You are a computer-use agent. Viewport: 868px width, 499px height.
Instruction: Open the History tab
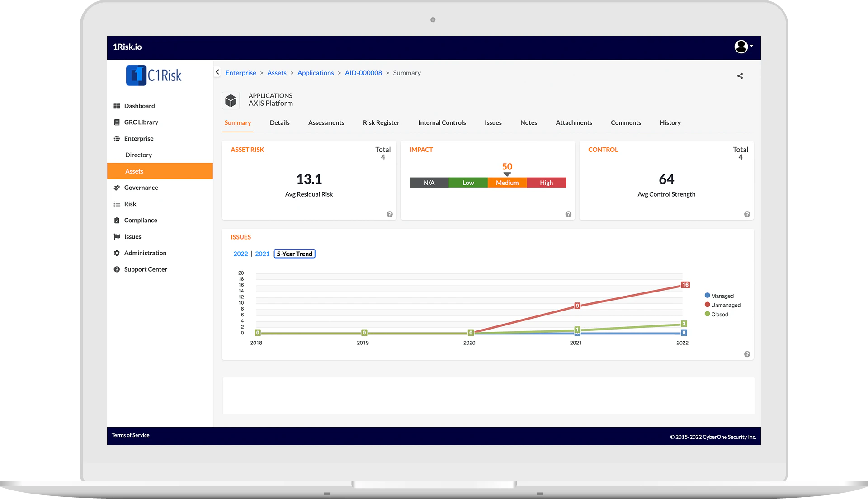tap(670, 122)
